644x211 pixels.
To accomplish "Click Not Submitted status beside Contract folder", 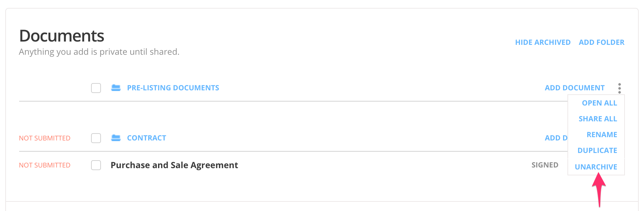I will [x=45, y=138].
